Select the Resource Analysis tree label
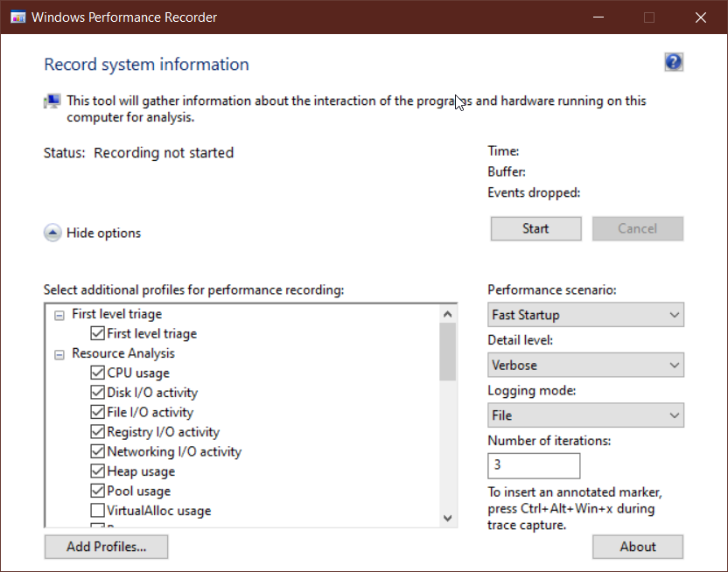 [x=123, y=353]
